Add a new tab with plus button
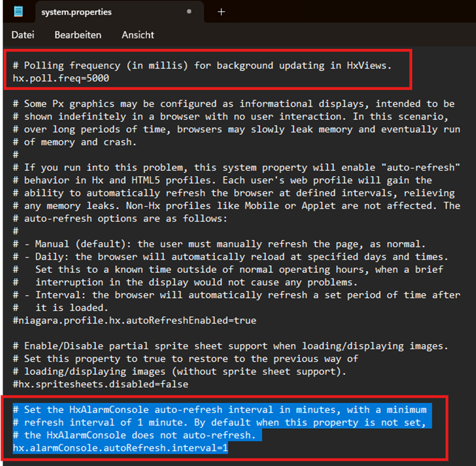476x466 pixels. click(x=221, y=12)
